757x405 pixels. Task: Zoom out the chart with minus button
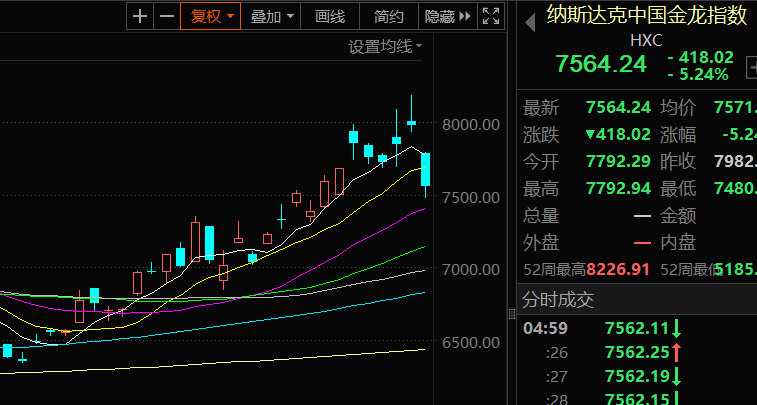pyautogui.click(x=167, y=16)
